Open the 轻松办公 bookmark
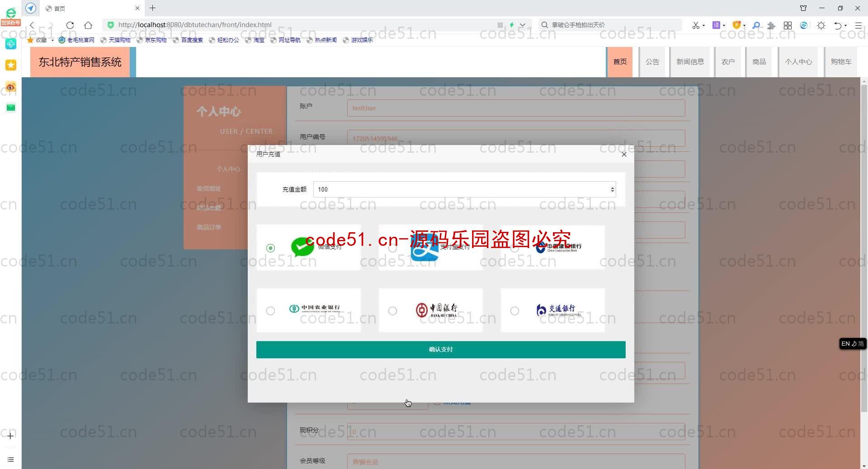Screen dimensions: 868x469 (x=224, y=40)
